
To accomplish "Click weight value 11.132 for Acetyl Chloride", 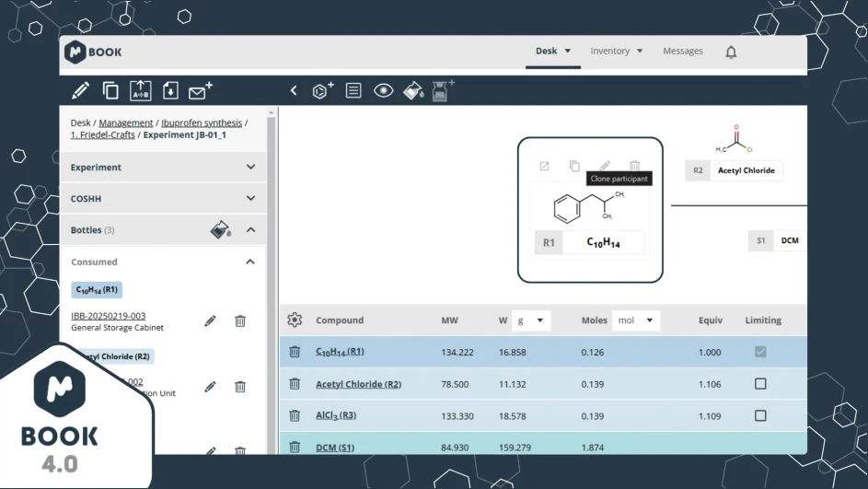I will click(x=512, y=384).
